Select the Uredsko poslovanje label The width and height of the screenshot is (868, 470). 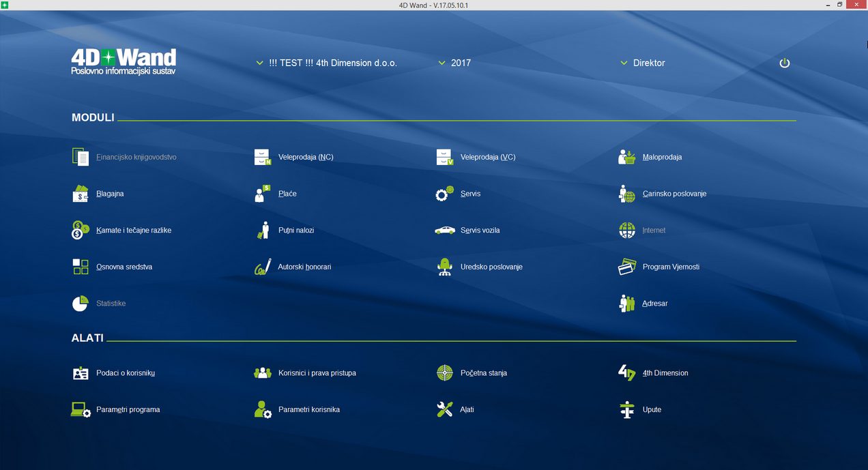(x=491, y=267)
